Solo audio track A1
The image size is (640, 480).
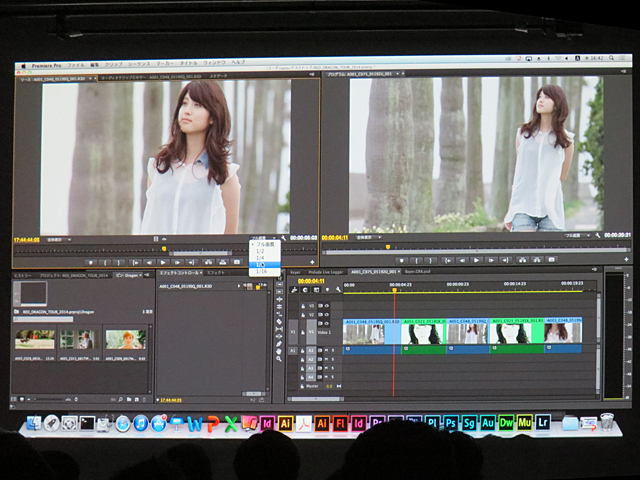coord(333,350)
